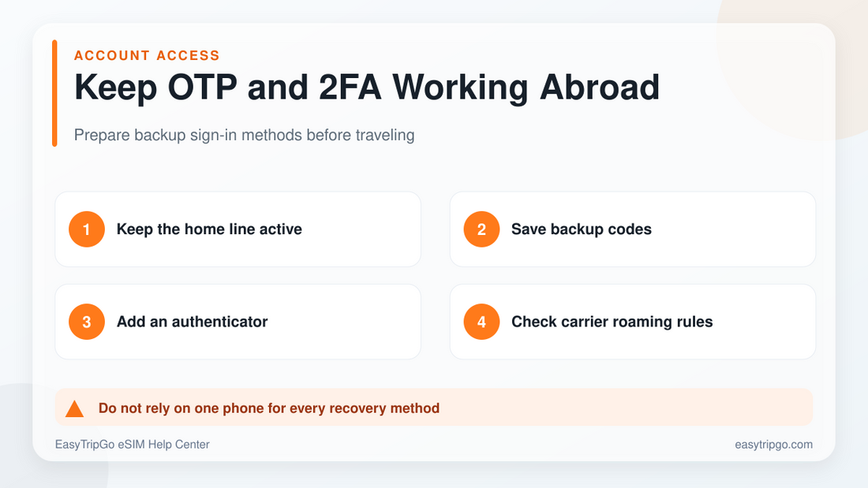Click empty space inside the home line card
Screen dimensions: 868x488
pyautogui.click(x=365, y=229)
